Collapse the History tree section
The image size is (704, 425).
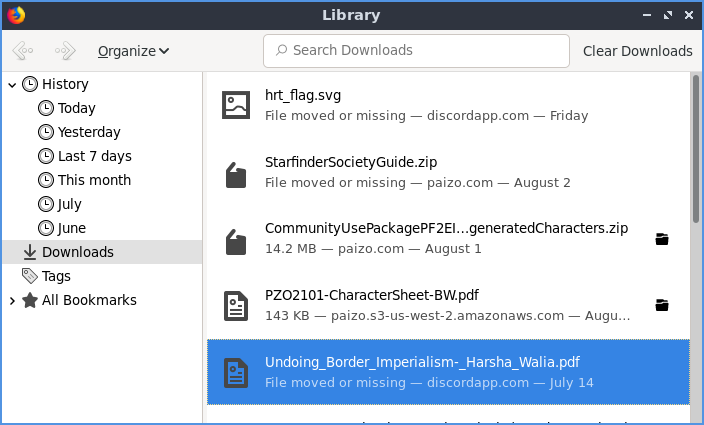(12, 85)
